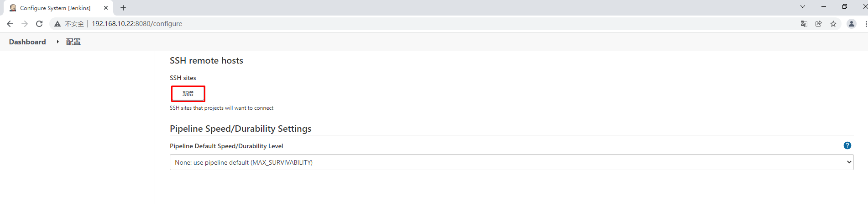Click the address bar URL field
This screenshot has width=868, height=204.
[137, 24]
